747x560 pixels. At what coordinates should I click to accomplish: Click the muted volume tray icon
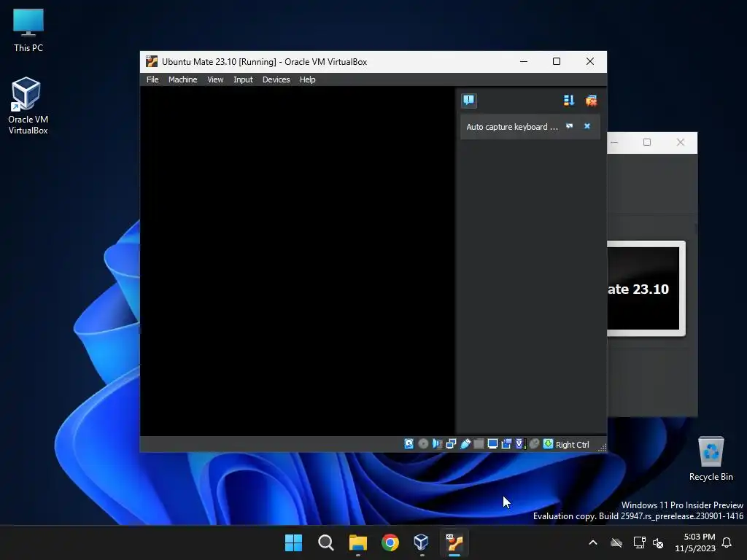tap(658, 542)
